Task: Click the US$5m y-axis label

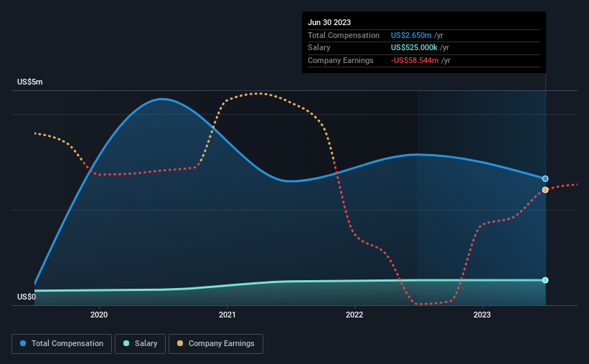Action: tap(30, 82)
